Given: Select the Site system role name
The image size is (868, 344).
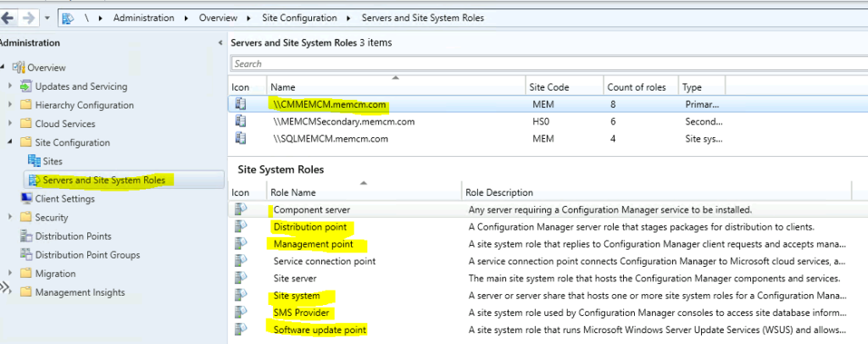Looking at the screenshot, I should (x=296, y=296).
